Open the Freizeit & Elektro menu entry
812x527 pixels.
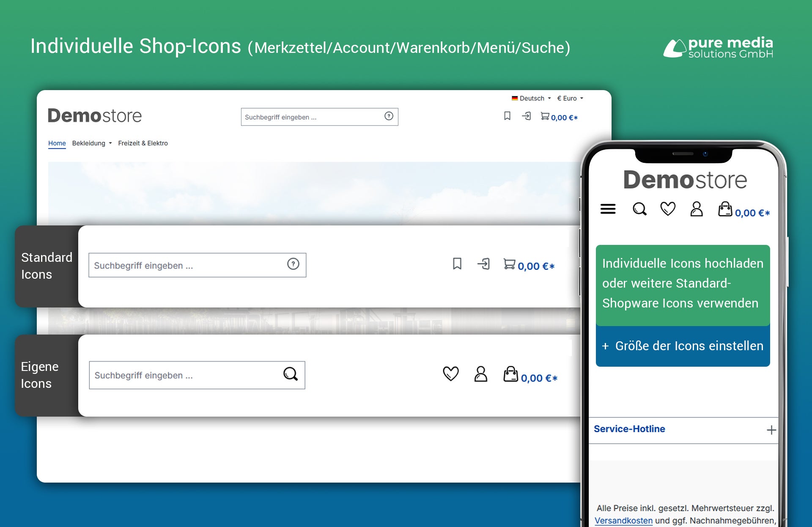click(x=143, y=143)
